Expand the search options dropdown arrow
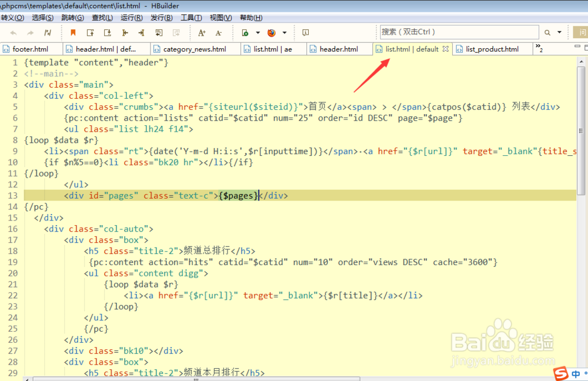The height and width of the screenshot is (381, 588). click(558, 32)
